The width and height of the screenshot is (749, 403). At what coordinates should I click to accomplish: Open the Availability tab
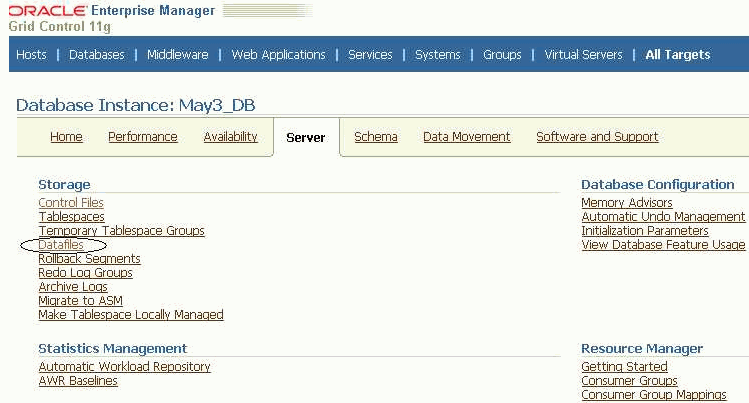click(x=230, y=137)
